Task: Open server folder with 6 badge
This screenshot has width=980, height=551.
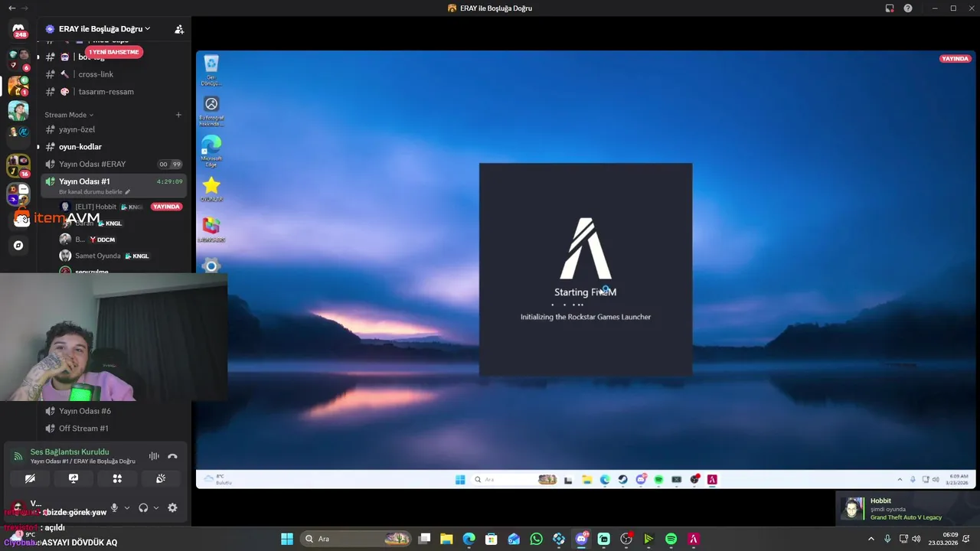Action: pyautogui.click(x=18, y=60)
